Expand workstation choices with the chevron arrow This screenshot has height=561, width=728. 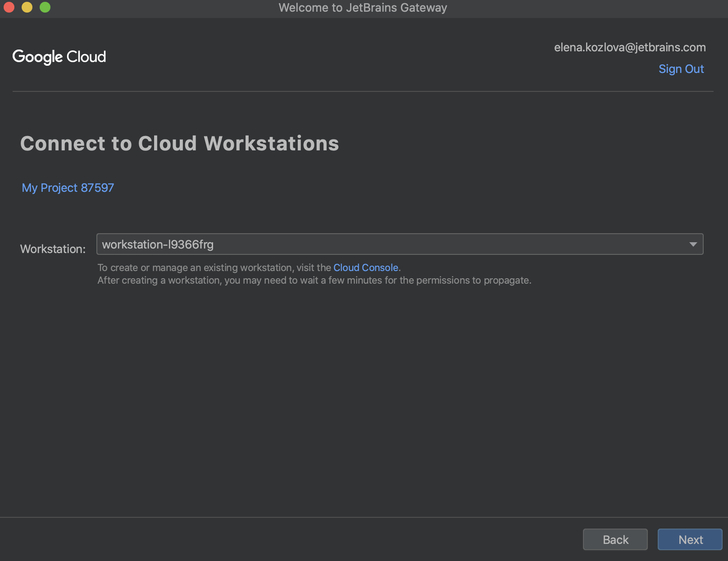(694, 244)
